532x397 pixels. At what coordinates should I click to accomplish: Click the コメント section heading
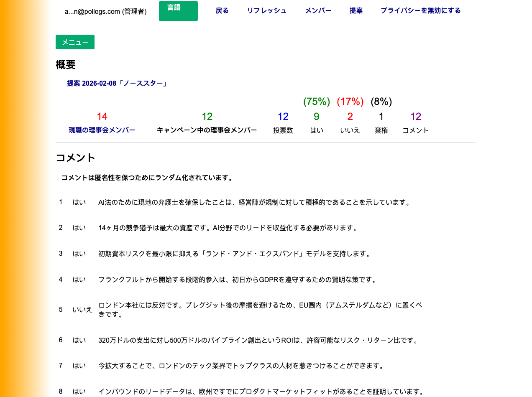tap(75, 158)
